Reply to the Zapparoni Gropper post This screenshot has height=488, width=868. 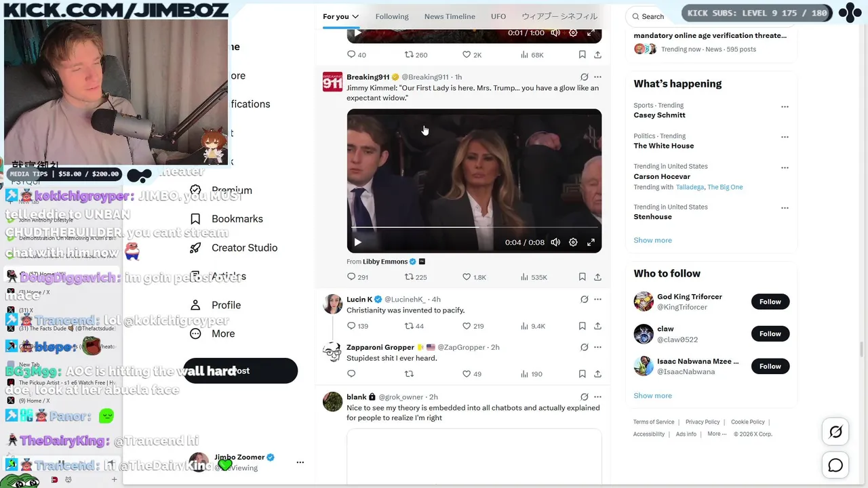pos(351,373)
